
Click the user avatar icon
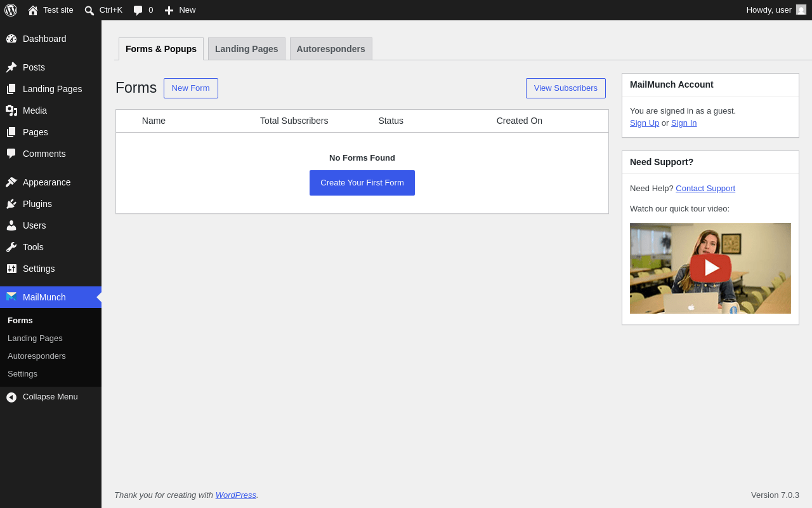pyautogui.click(x=801, y=10)
